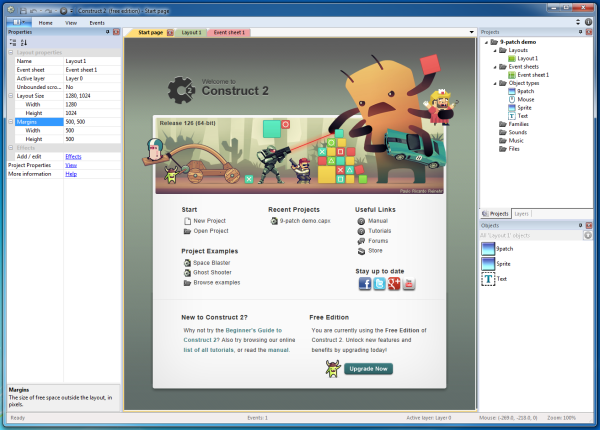Click the Twitter icon
Viewport: 600px width, 430px height.
(x=379, y=283)
